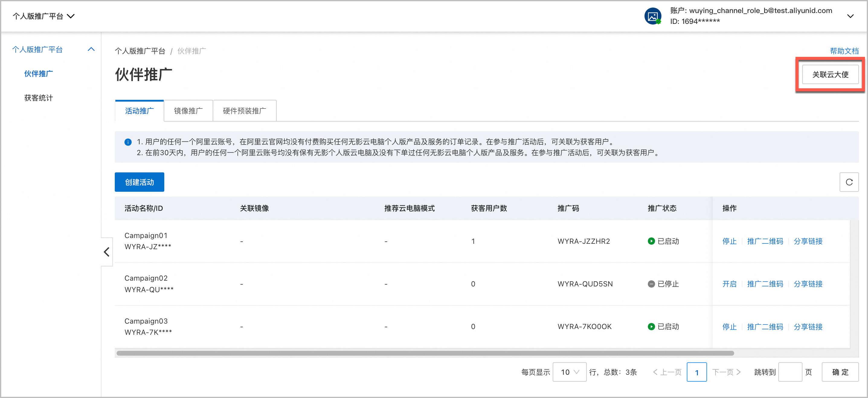Open the 帮助文档 link
The image size is (868, 398).
(844, 51)
